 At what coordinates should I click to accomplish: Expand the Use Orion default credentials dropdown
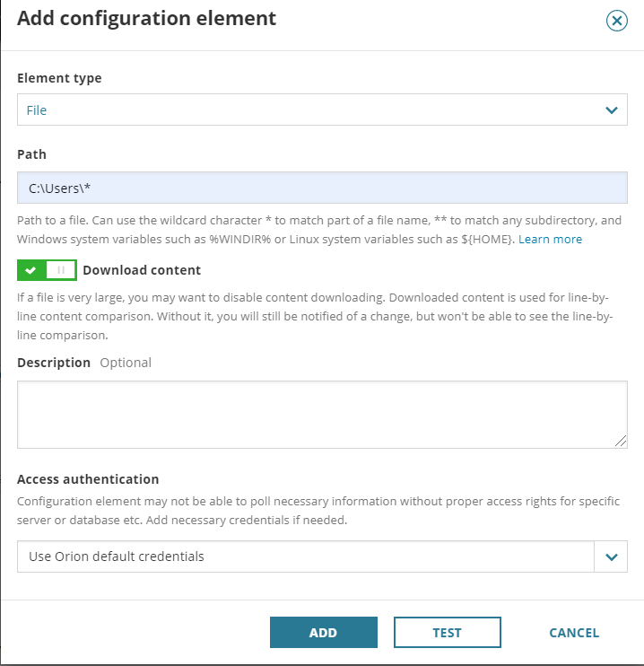(x=305, y=556)
